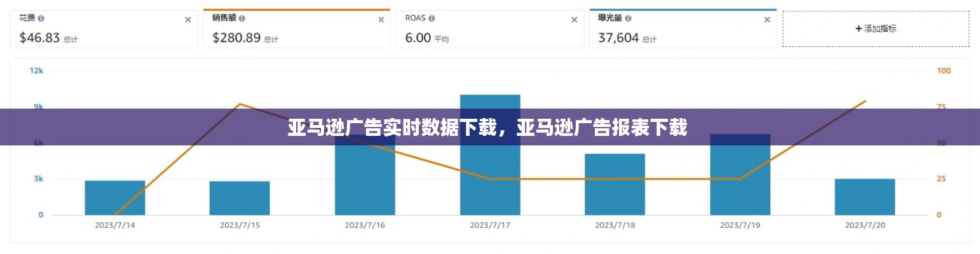This screenshot has width=980, height=254.
Task: Remove the 花费 metric card
Action: point(187,20)
